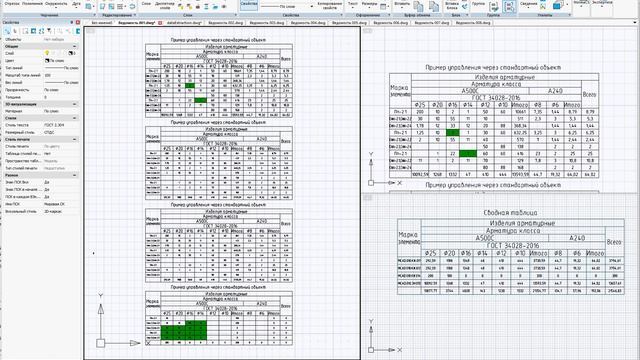
Task: Click the block edit icon beside Вставка блока
Action: (464, 7)
